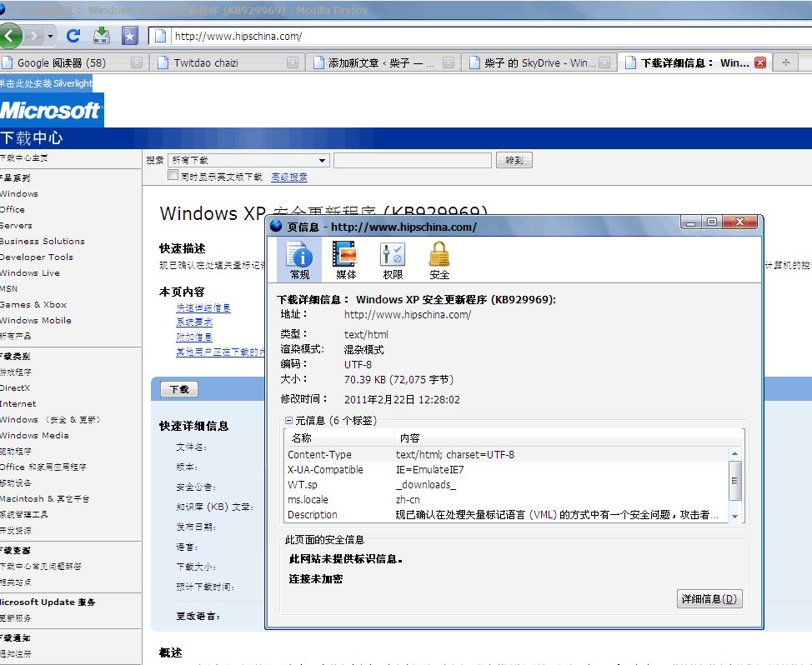Maximize the Page Info dialog
The image size is (812, 665).
click(712, 222)
